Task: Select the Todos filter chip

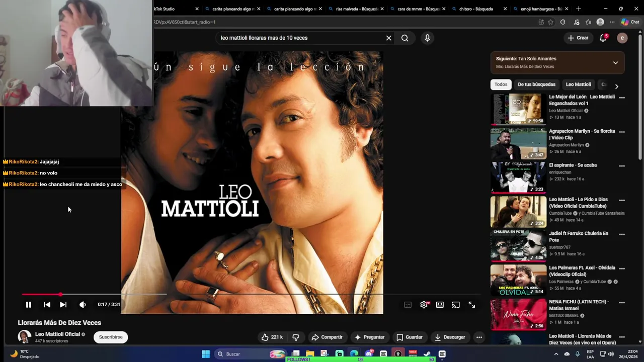Action: (501, 84)
